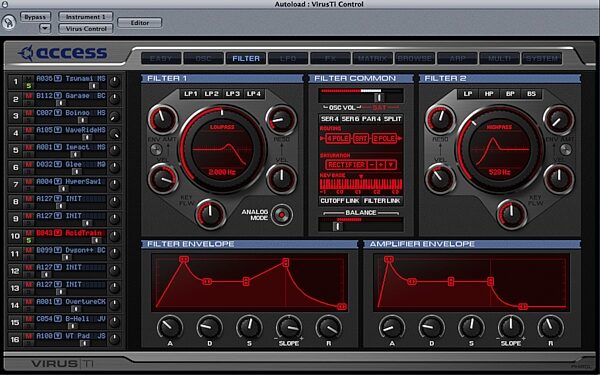Open the dropdown arrow below Bypass
Screen dimensions: 600x375
tap(45, 28)
